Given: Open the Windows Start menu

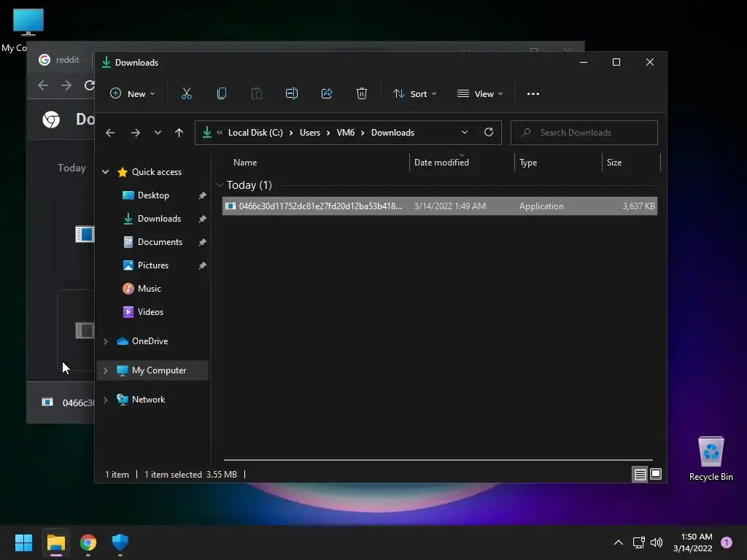Looking at the screenshot, I should click(x=23, y=542).
